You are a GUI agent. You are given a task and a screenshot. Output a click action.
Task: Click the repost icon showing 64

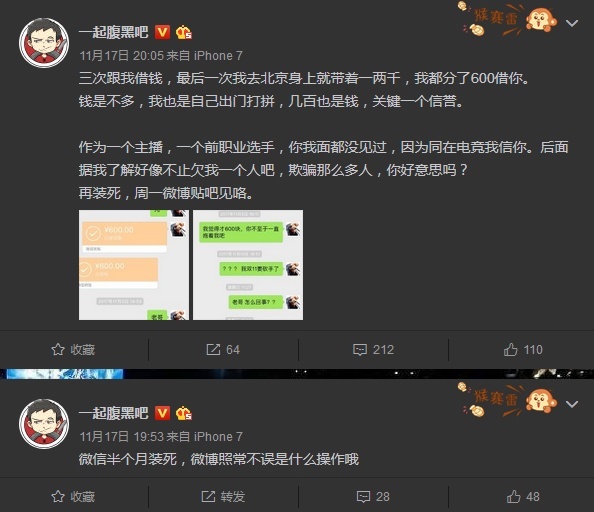(213, 350)
